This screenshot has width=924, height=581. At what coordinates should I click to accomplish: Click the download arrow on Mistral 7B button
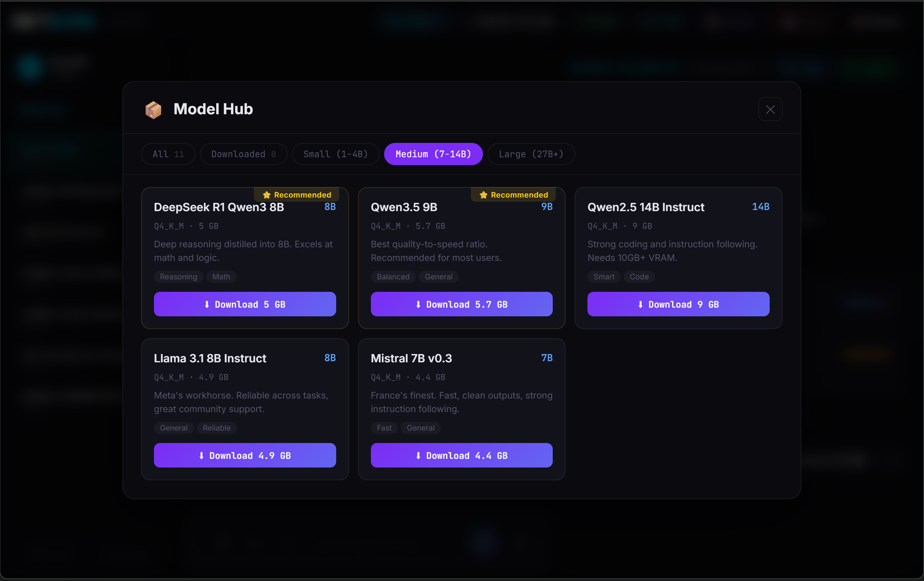pos(418,455)
